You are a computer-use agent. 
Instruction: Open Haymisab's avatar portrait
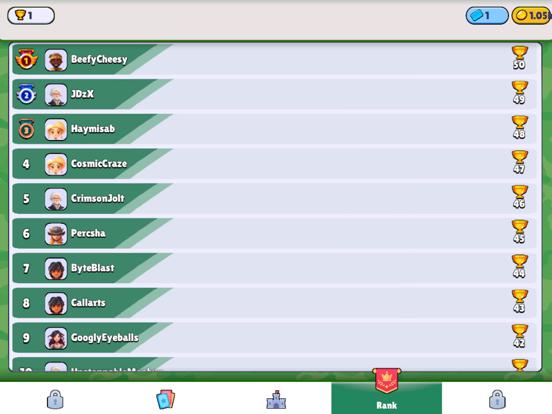[56, 129]
